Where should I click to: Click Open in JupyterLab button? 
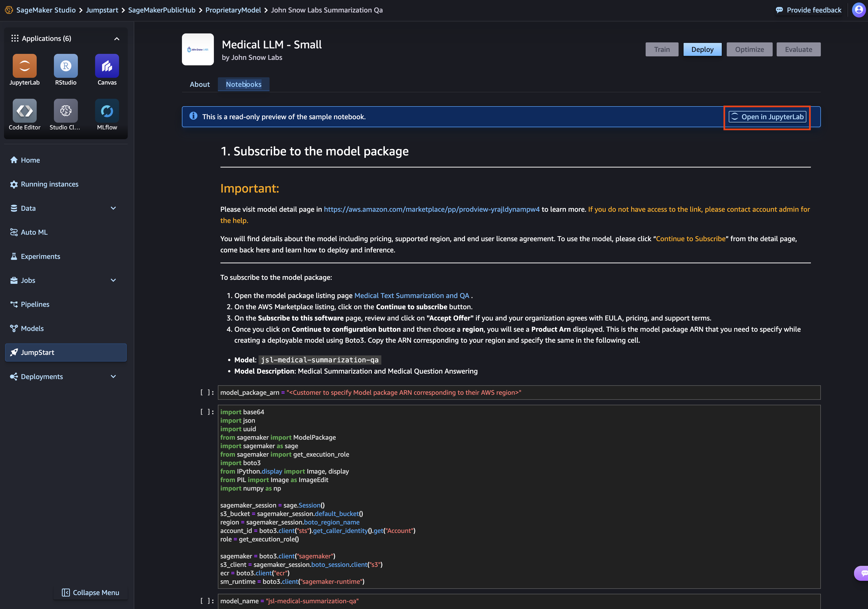pos(767,117)
